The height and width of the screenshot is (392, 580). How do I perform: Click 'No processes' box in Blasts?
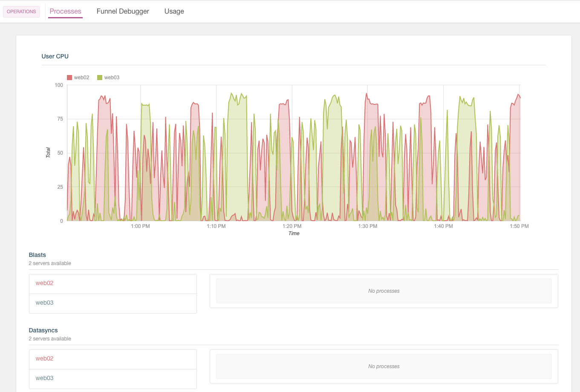click(384, 291)
